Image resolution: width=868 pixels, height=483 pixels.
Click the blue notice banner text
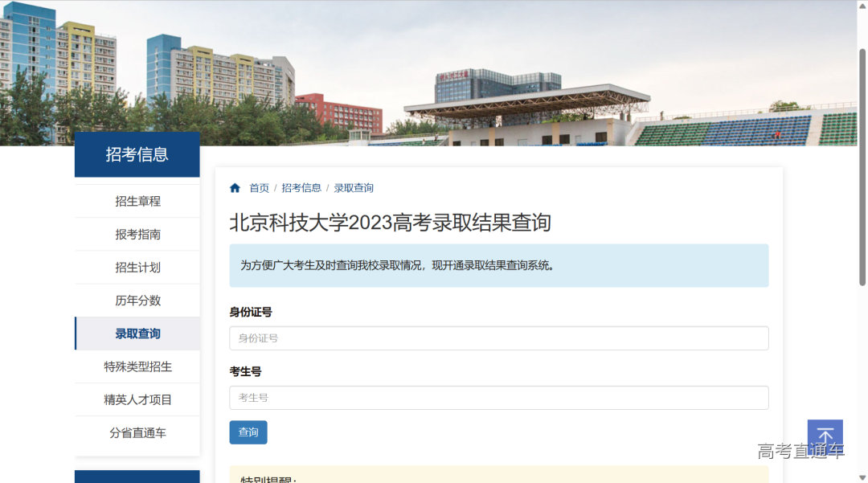tap(498, 265)
